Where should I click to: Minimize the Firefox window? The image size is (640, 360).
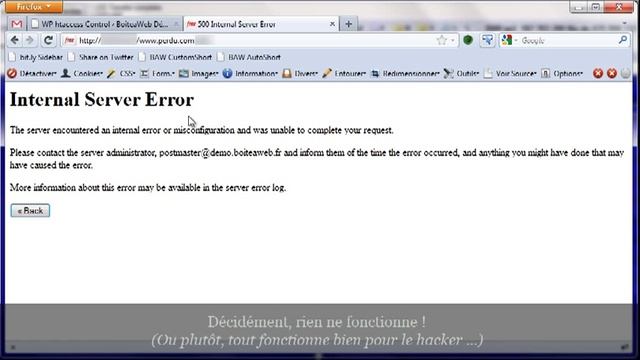[x=578, y=7]
